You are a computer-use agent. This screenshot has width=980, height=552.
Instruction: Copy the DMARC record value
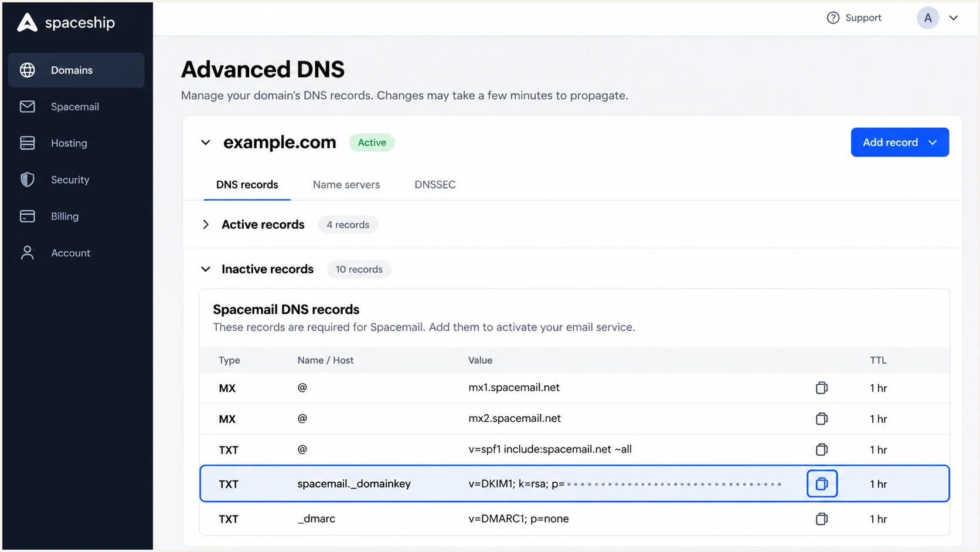coord(822,519)
